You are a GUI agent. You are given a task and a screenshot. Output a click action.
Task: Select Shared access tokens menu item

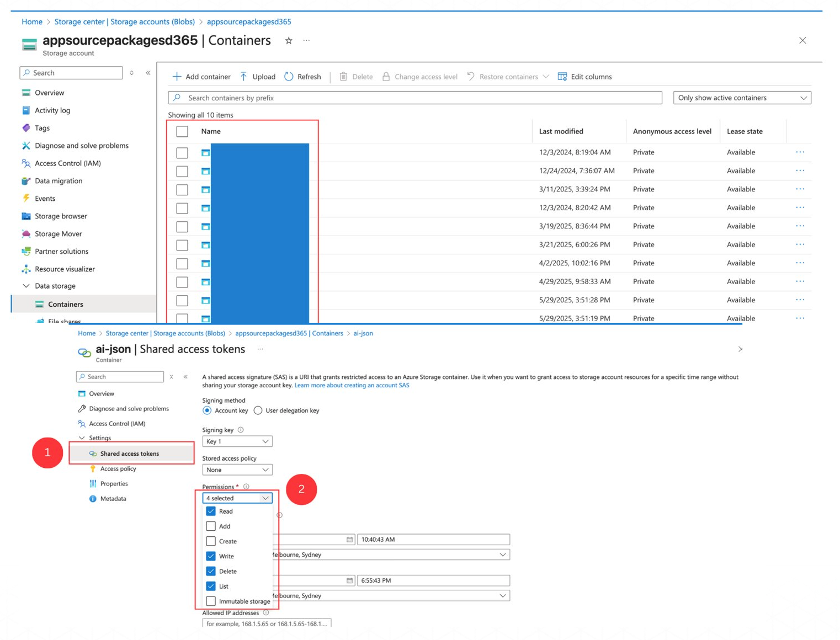point(130,454)
